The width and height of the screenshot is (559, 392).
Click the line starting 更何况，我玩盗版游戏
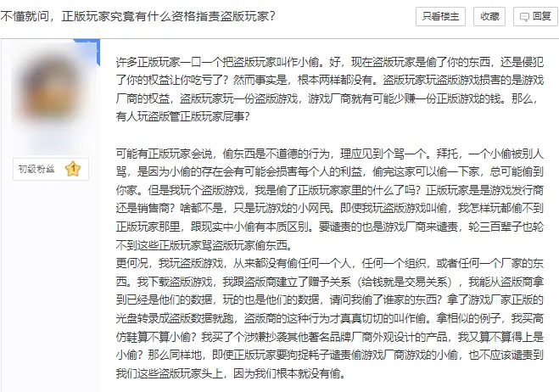pyautogui.click(x=329, y=264)
